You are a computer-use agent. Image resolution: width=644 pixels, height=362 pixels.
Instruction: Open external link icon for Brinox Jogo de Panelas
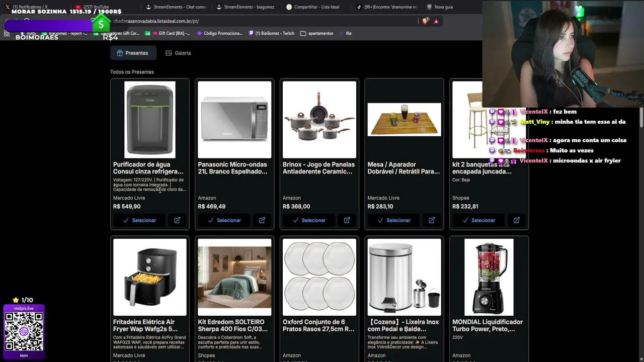click(347, 220)
